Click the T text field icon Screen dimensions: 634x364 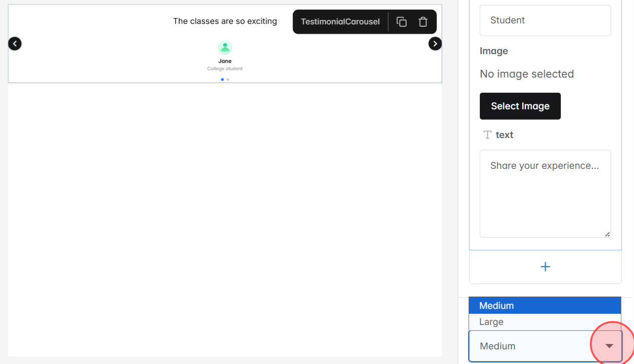pos(487,135)
